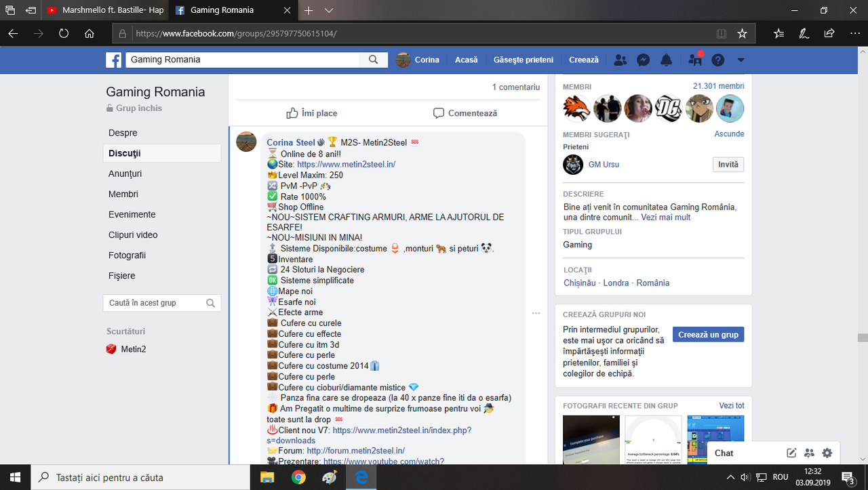Click the Comentează button

pyautogui.click(x=465, y=113)
